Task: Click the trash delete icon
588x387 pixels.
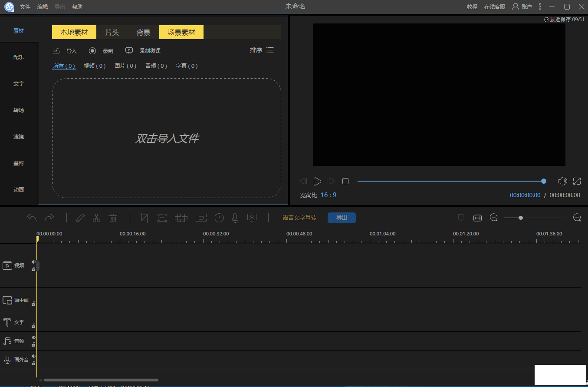Action: coord(113,218)
